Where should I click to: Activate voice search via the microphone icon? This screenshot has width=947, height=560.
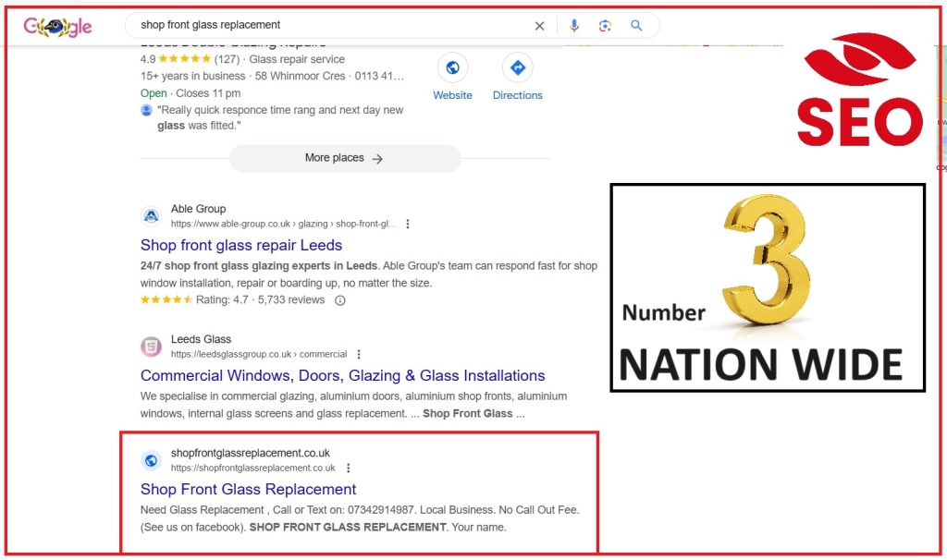(574, 25)
